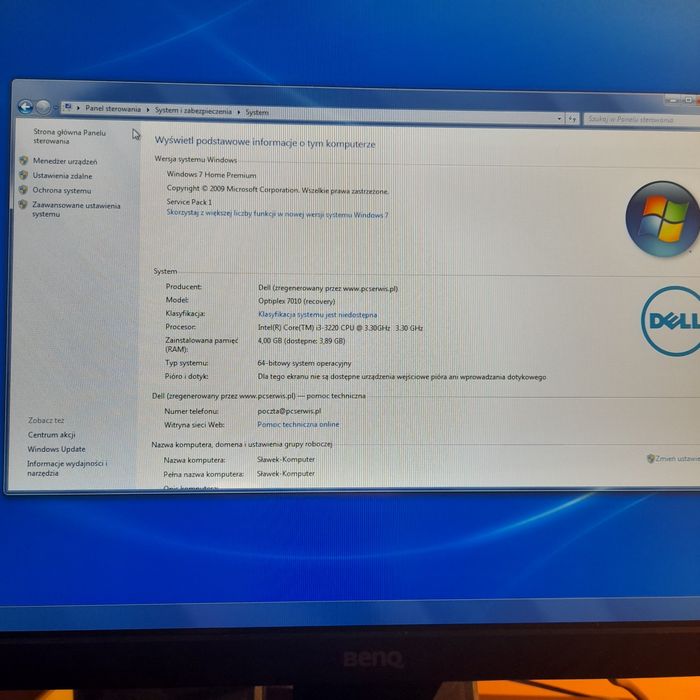Image resolution: width=700 pixels, height=700 pixels.
Task: Expand arrow before Panel sterowania breadcrumb
Action: coord(78,108)
